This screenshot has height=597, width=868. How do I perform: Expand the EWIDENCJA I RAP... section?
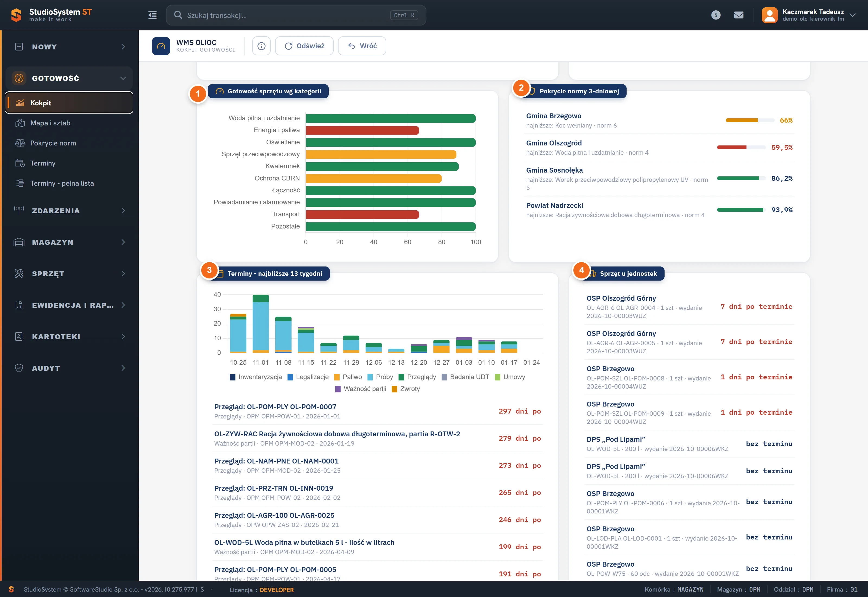[x=69, y=305]
